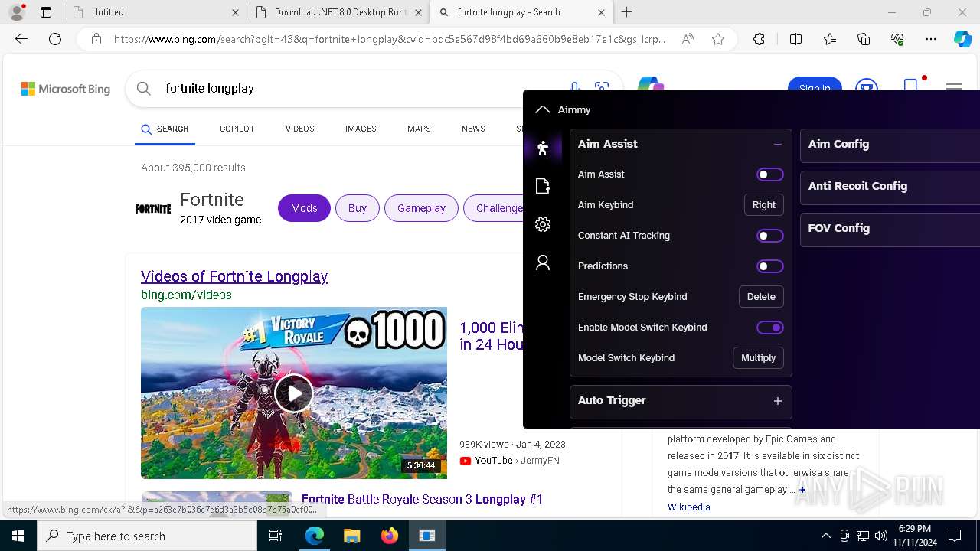The image size is (980, 551).
Task: Open Task View on the taskbar
Action: click(x=276, y=536)
